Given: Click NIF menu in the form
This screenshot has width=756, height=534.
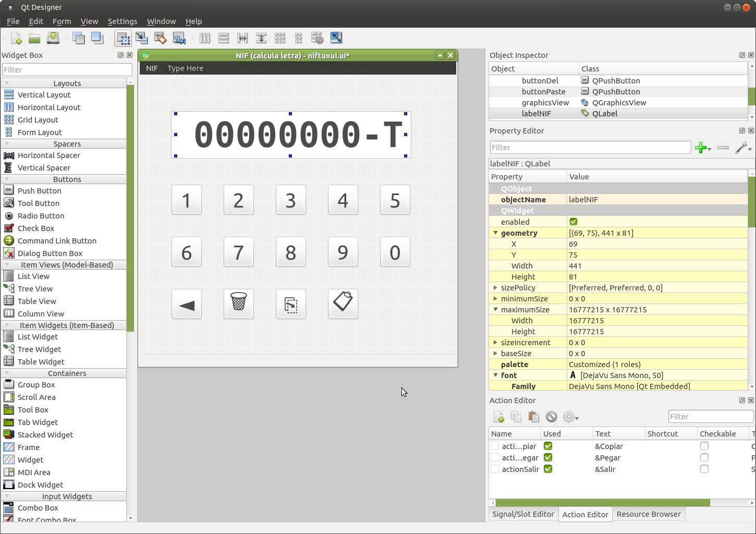Looking at the screenshot, I should (152, 68).
